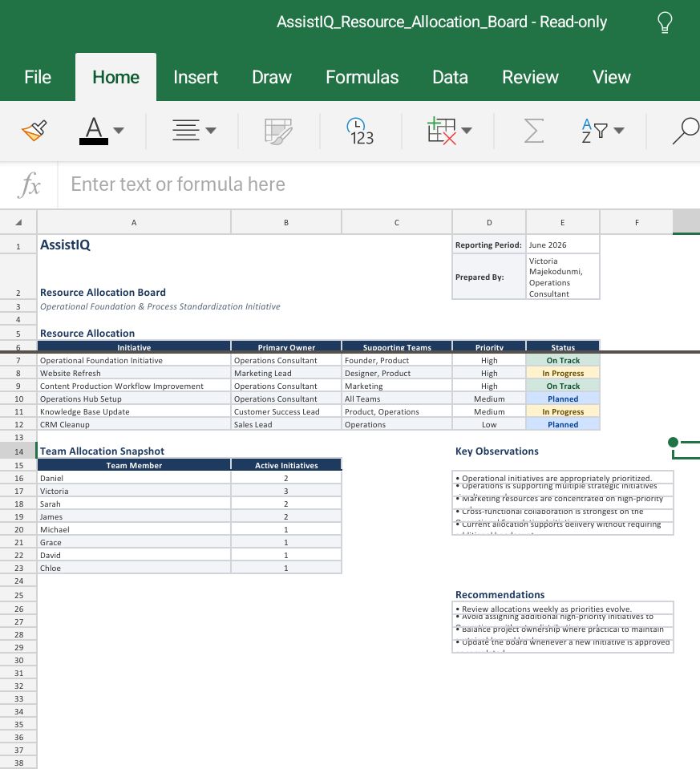Click In Progress status for Website Refresh
This screenshot has width=700, height=769.
coord(563,373)
